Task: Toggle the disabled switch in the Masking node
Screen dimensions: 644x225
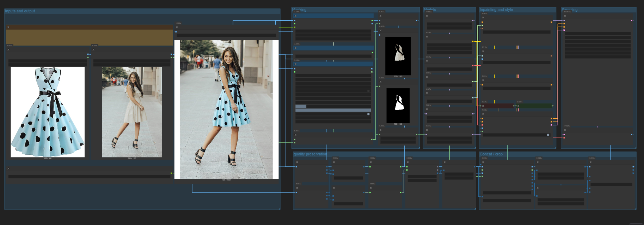Action: [368, 91]
